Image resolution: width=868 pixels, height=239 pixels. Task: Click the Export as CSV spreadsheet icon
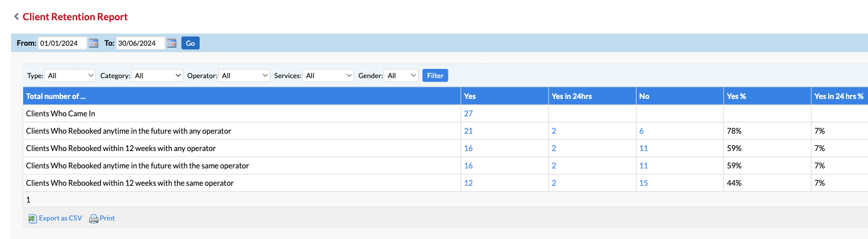[x=32, y=219]
